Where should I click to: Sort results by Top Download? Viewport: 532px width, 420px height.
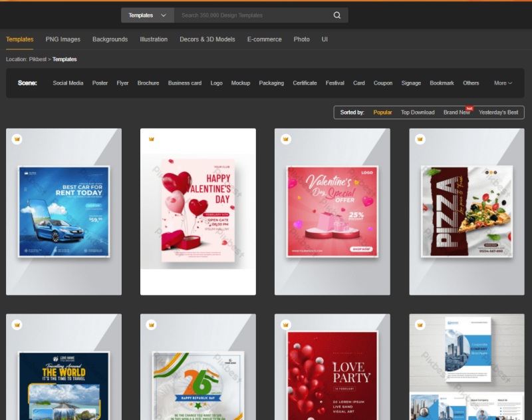click(x=418, y=112)
